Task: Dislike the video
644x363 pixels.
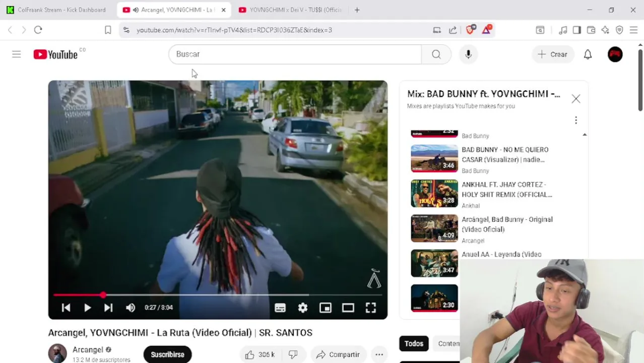Action: (x=293, y=354)
